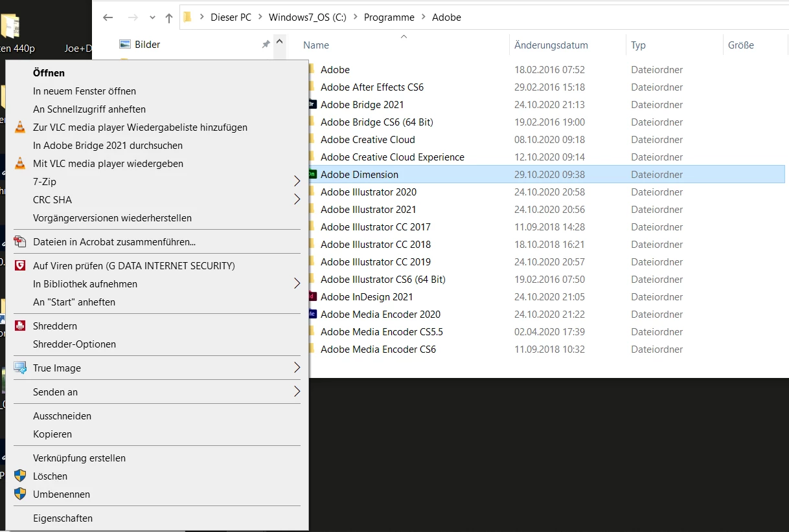Screen dimensions: 789x532
Task: Click Adobe breadcrumb segment
Action: (446, 17)
